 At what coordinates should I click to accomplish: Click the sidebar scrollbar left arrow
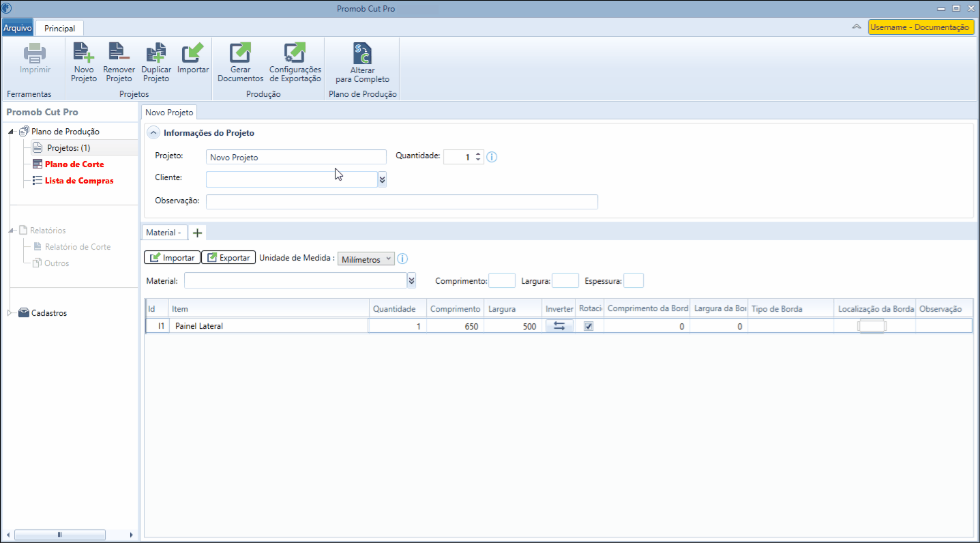point(7,535)
